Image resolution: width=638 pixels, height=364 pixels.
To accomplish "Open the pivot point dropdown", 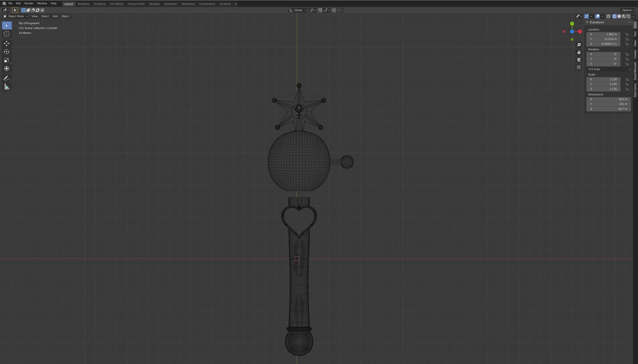I will click(313, 10).
